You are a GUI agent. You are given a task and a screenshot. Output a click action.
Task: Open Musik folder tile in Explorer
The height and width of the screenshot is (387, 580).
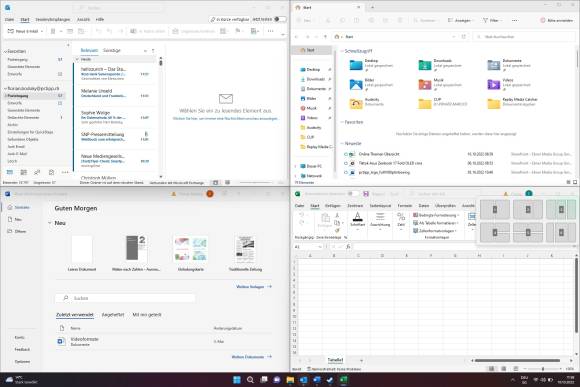pos(440,84)
